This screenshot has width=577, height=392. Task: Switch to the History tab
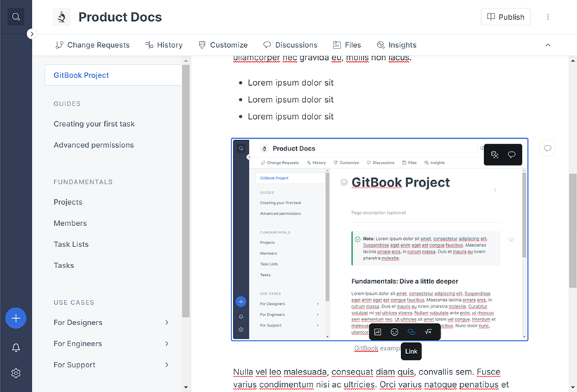[x=164, y=45]
